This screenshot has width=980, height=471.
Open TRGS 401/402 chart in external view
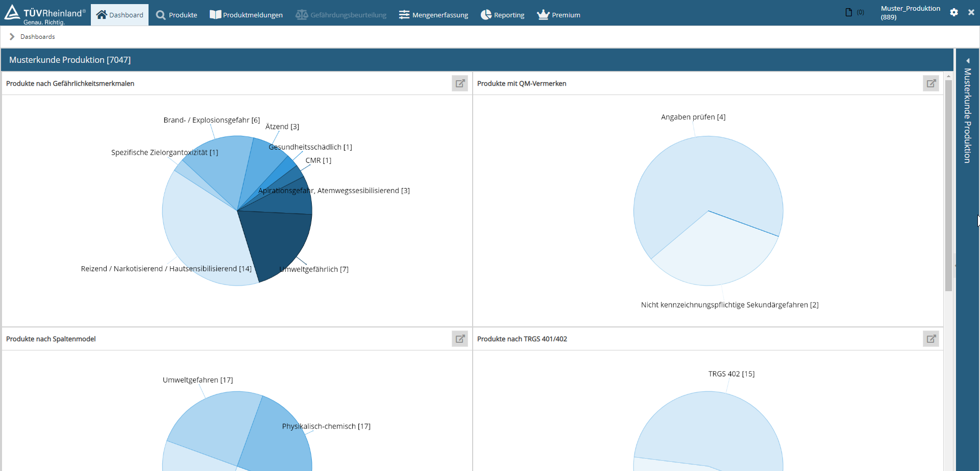pos(931,339)
